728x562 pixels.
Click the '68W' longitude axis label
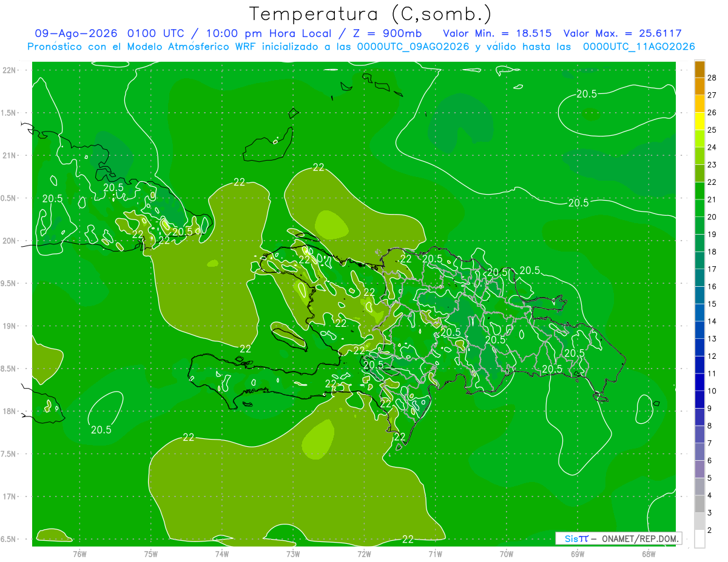(649, 554)
